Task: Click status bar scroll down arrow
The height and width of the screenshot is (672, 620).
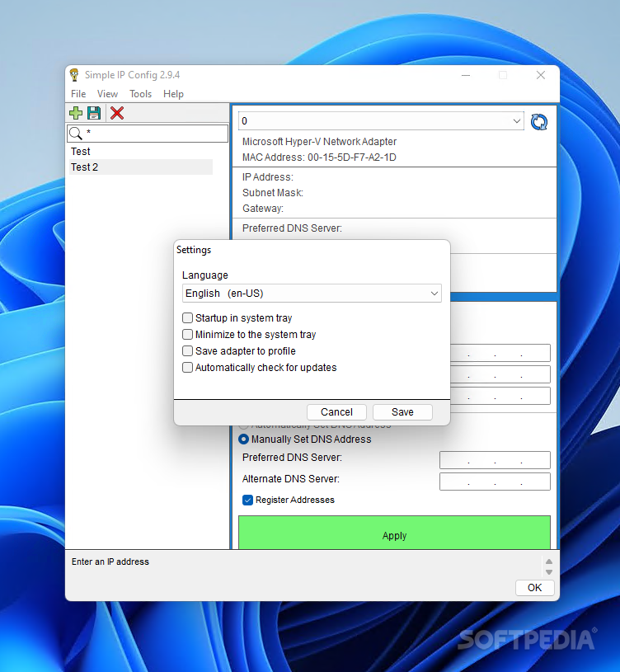Action: coord(549,572)
